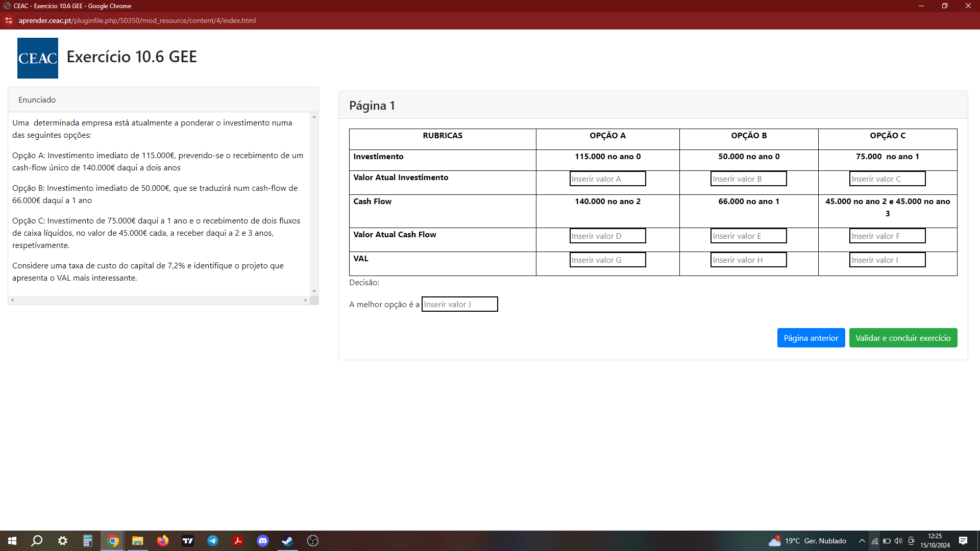Open weather widget showing 19°C

(807, 541)
